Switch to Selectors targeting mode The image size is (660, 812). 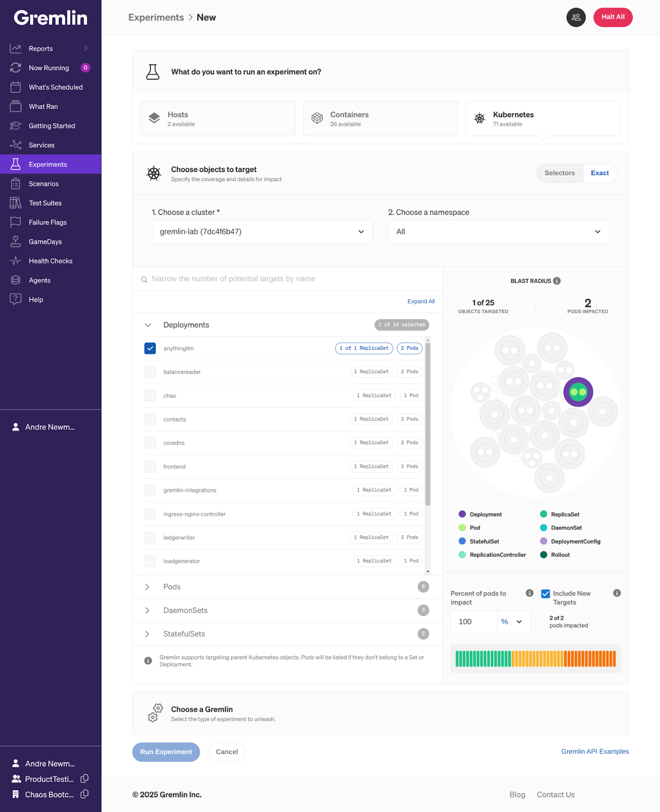[560, 173]
